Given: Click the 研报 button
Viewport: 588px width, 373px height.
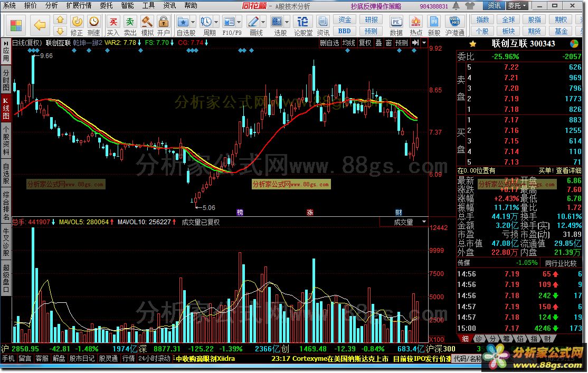Looking at the screenshot, I should (371, 20).
